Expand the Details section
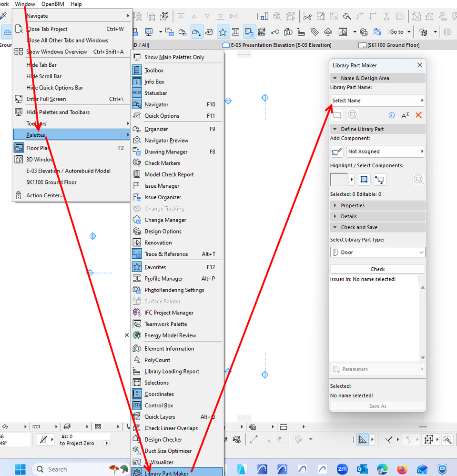This screenshot has height=476, width=457. click(377, 216)
